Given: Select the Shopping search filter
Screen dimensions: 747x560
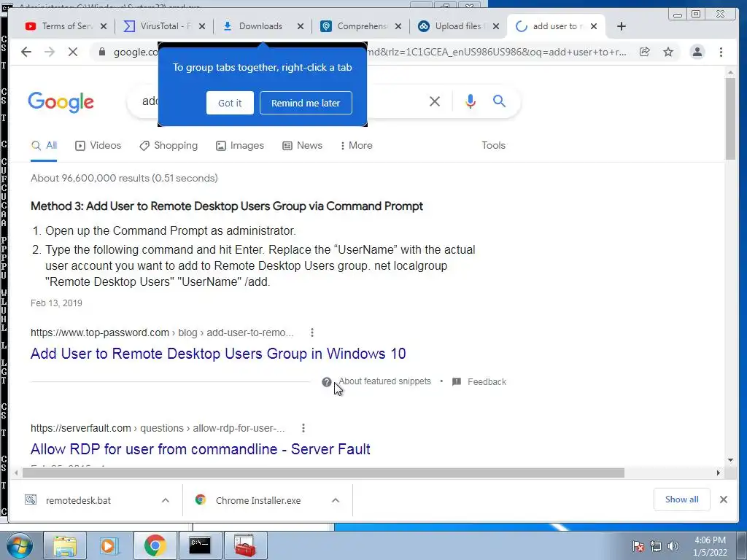Looking at the screenshot, I should coord(169,145).
